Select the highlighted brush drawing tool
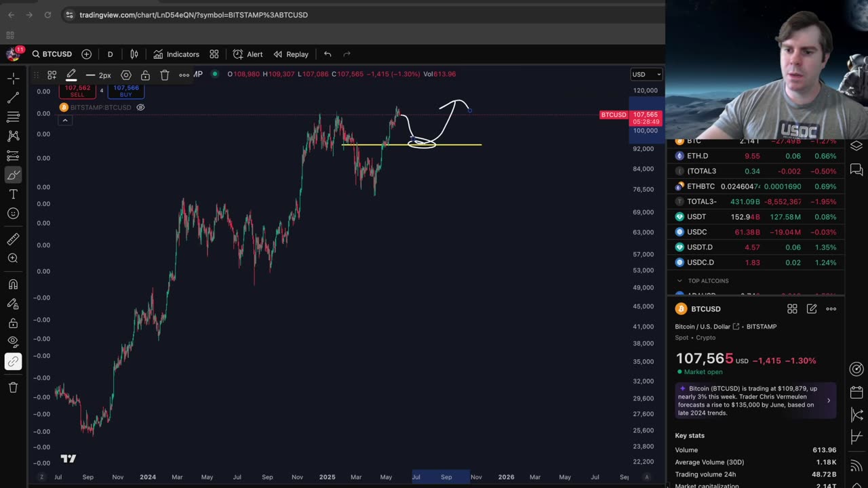The width and height of the screenshot is (868, 488). tap(13, 176)
